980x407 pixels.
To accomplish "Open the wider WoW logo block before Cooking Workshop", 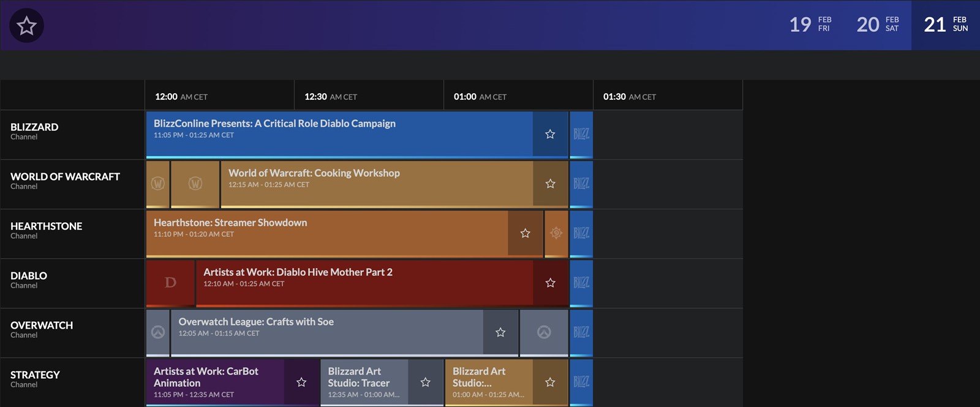I will 195,184.
